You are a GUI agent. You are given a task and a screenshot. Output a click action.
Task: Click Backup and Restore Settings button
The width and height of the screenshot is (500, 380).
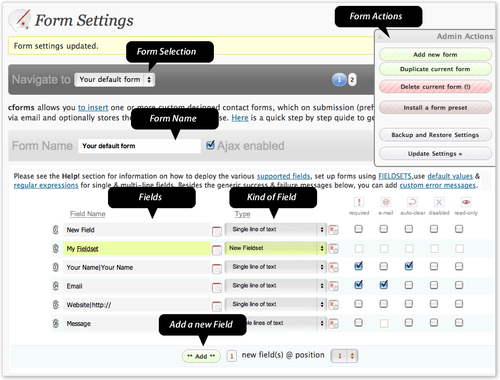[x=435, y=135]
